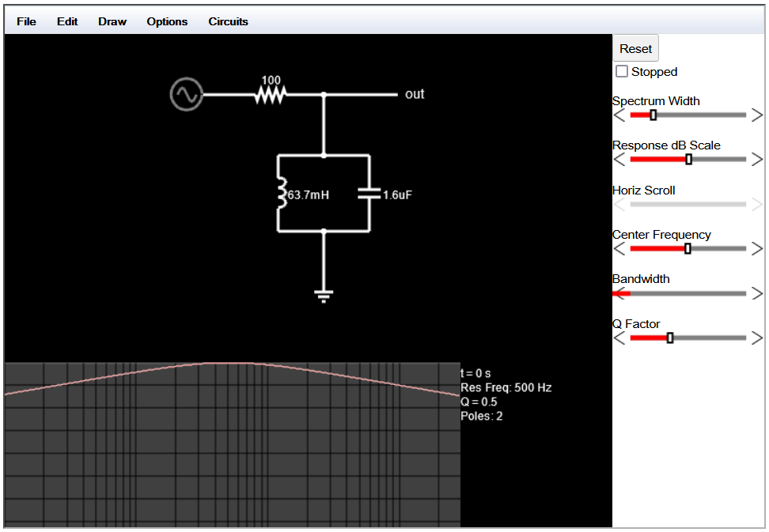Open the File menu
The image size is (769, 532).
tap(26, 21)
